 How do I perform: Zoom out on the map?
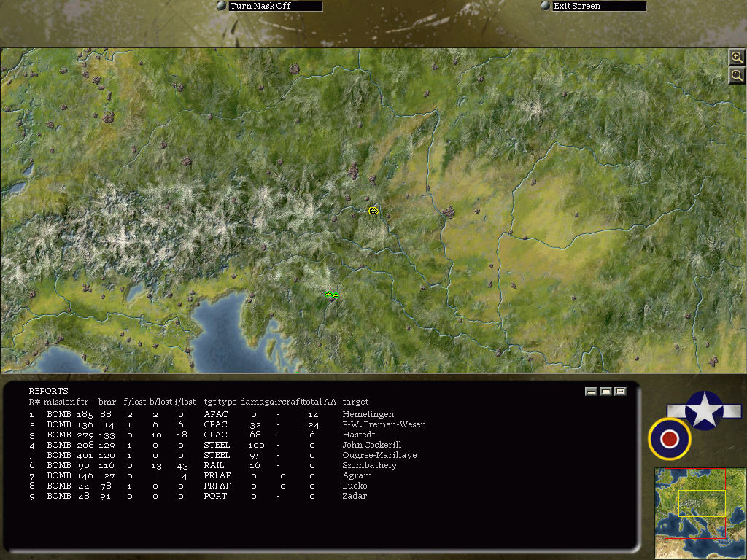click(x=737, y=75)
